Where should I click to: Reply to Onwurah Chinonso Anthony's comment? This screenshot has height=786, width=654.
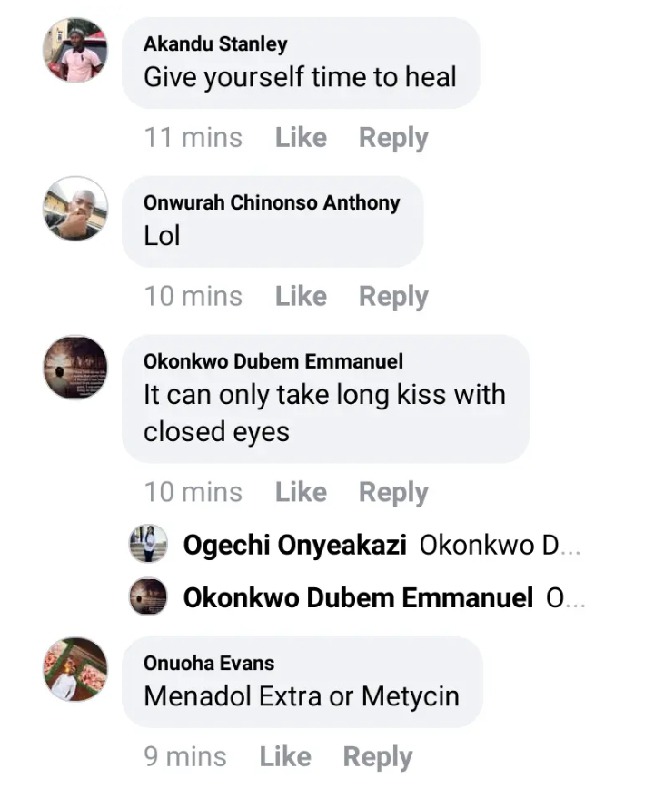[x=394, y=297]
